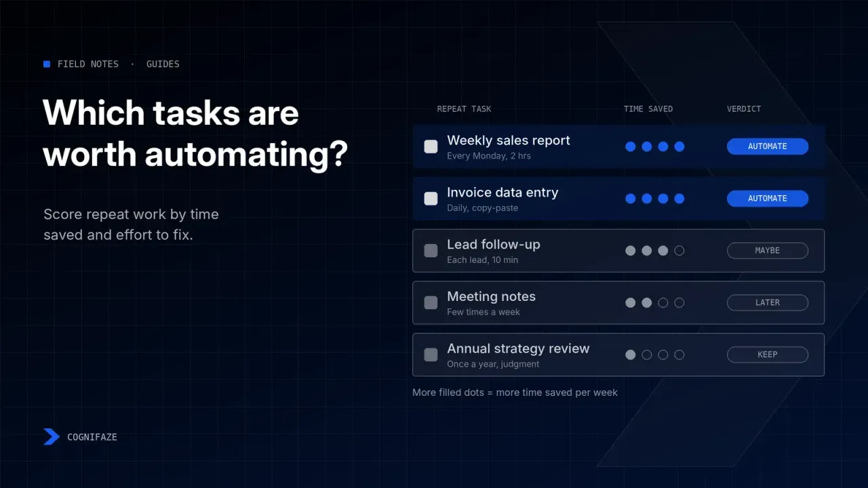The image size is (868, 488).
Task: Click the KEEP verdict pill
Action: click(768, 354)
